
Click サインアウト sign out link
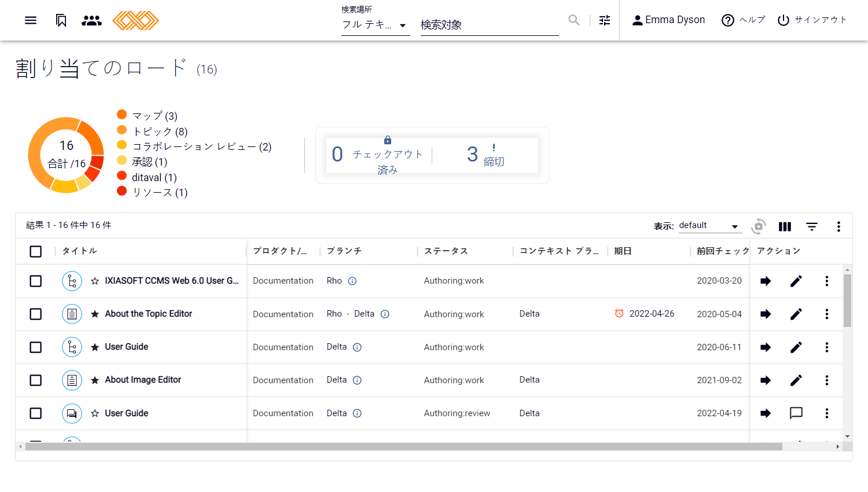click(x=821, y=20)
